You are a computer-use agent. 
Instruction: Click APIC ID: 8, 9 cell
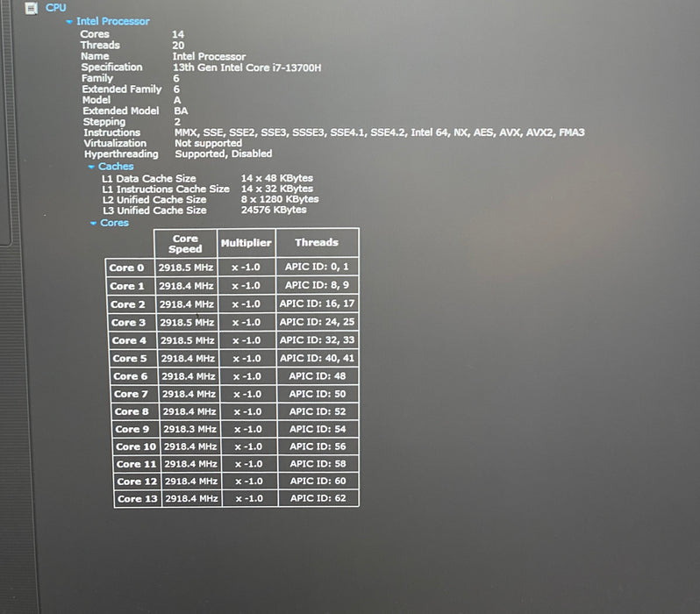point(317,285)
